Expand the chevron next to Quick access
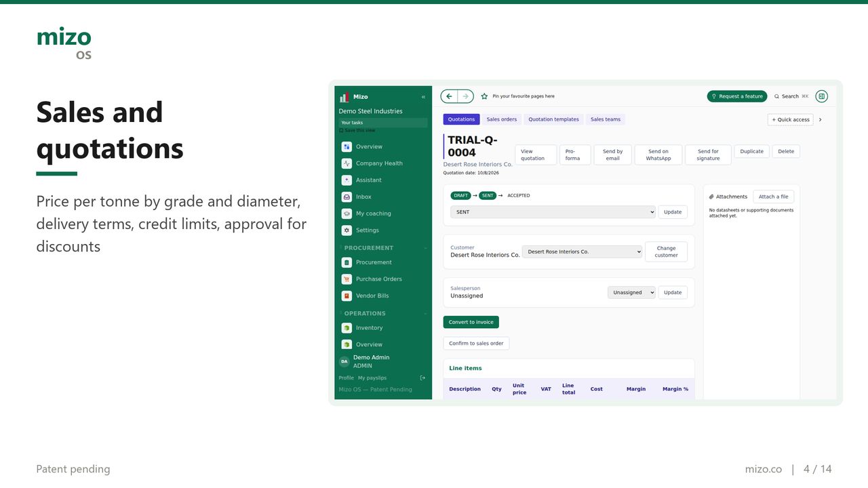Screen dimensions: 868x488 click(x=820, y=119)
